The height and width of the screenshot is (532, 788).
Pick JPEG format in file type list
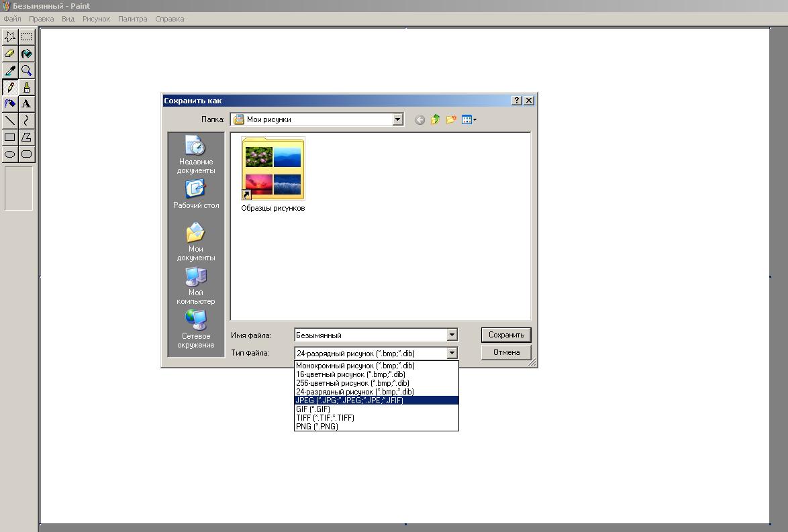(x=349, y=401)
